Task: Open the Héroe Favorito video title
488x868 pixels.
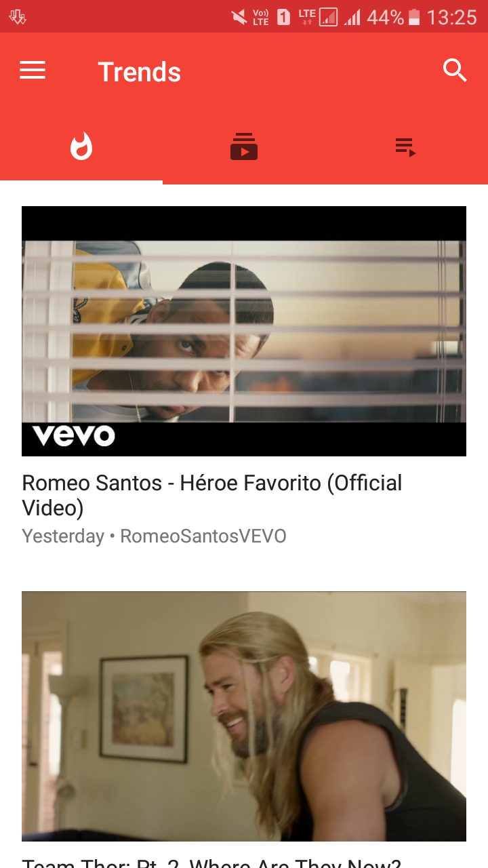Action: pyautogui.click(x=212, y=495)
